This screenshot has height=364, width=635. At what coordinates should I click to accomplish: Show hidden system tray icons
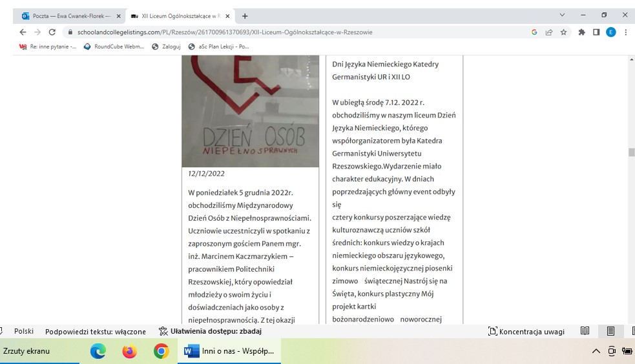click(596, 351)
